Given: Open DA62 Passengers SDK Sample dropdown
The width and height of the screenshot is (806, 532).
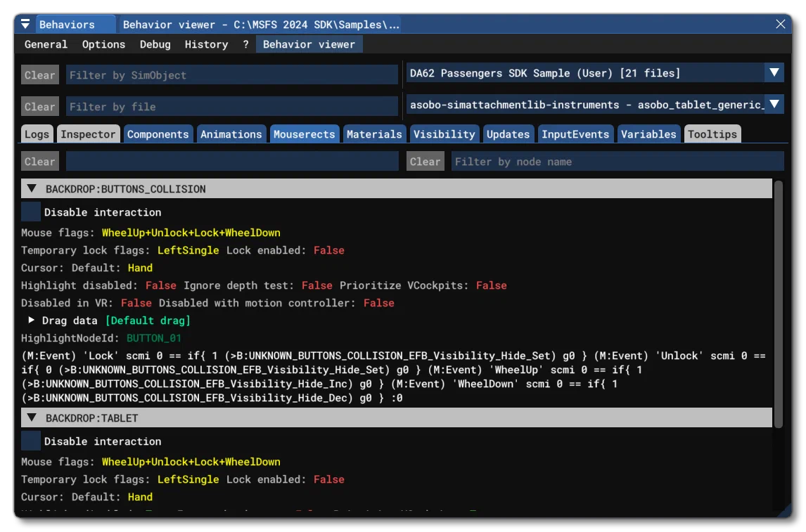Looking at the screenshot, I should pyautogui.click(x=595, y=73).
